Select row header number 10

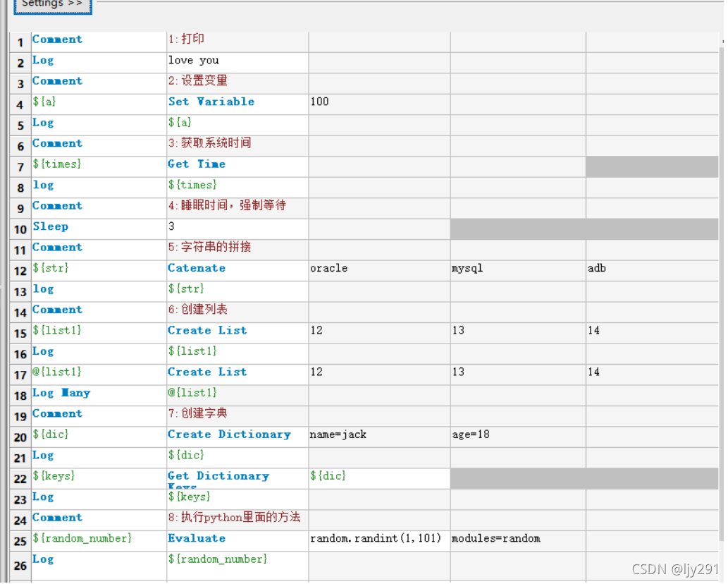click(20, 229)
